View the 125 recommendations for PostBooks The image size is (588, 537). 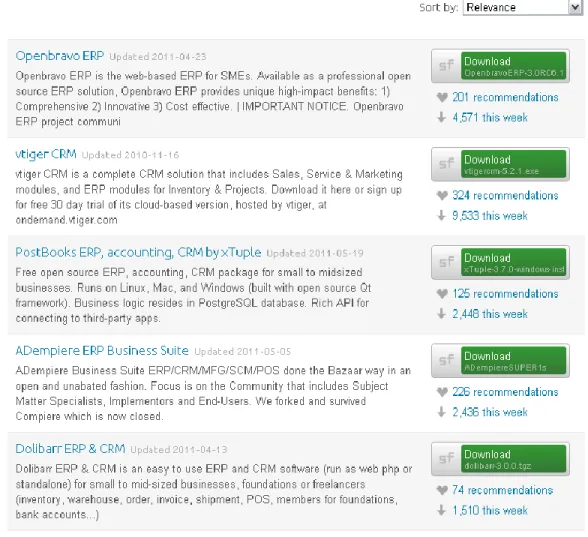click(x=505, y=294)
